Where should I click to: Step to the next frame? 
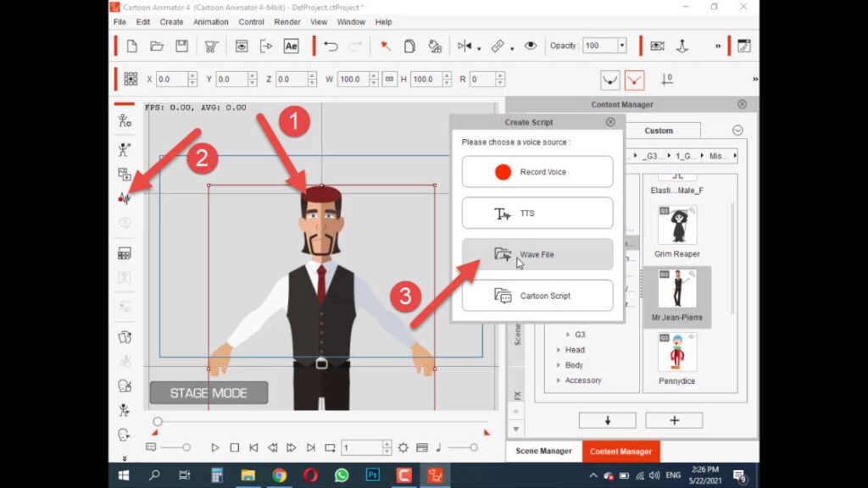(x=292, y=447)
